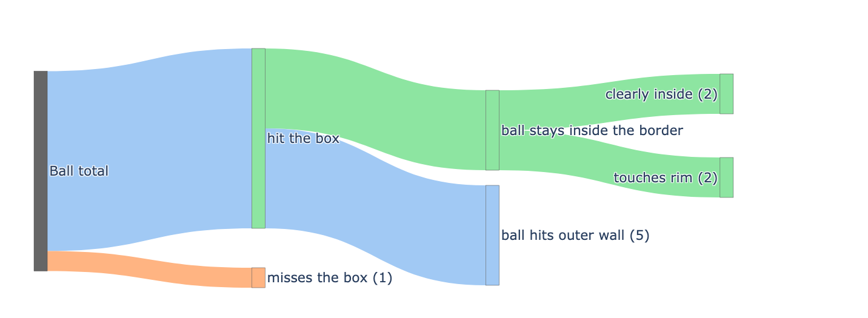Click the touches rim node bar
This screenshot has height=318, width=868.
tap(726, 177)
